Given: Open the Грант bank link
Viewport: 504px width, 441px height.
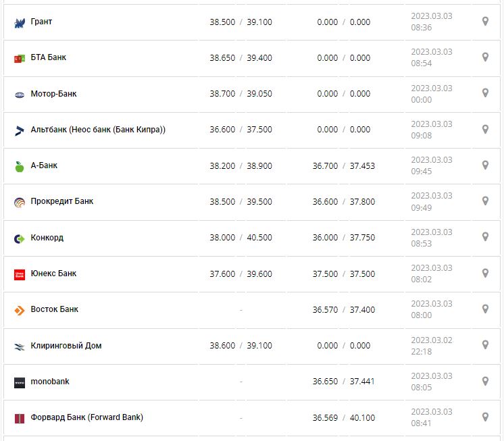Looking at the screenshot, I should (x=41, y=22).
